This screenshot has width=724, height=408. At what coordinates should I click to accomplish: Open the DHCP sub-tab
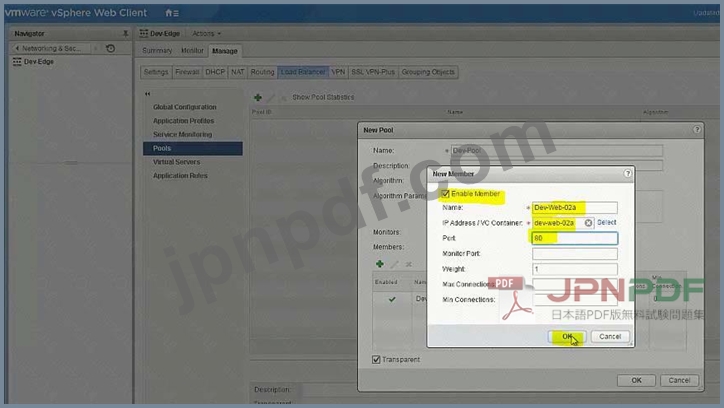tap(215, 72)
